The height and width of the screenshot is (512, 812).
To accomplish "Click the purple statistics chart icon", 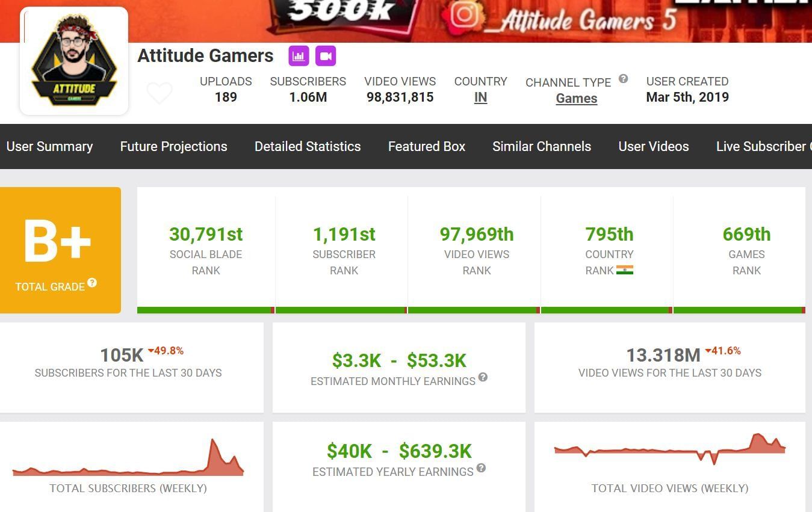I will (x=299, y=56).
